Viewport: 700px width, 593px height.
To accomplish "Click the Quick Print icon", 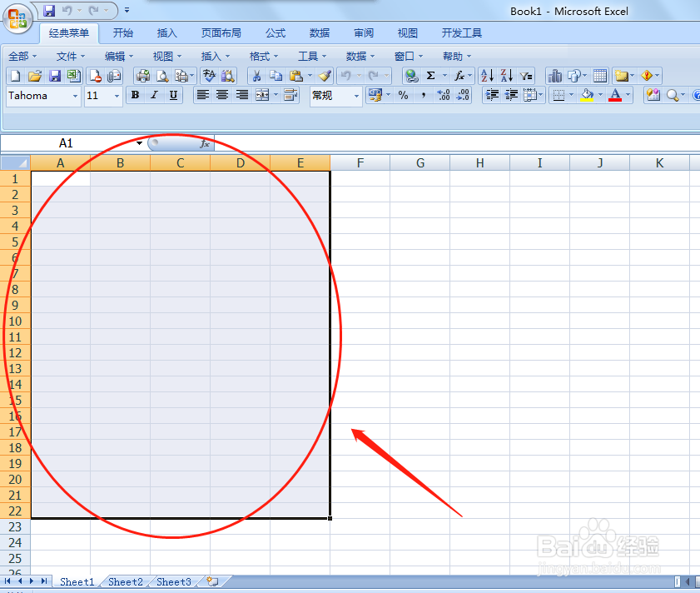I will 143,76.
